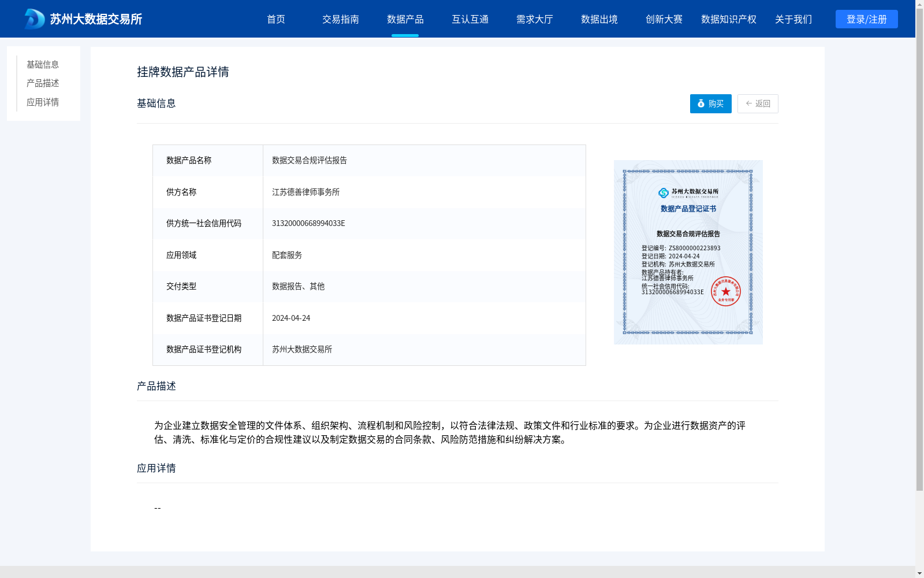Navigate to 创新大赛
The height and width of the screenshot is (578, 924).
coord(664,19)
